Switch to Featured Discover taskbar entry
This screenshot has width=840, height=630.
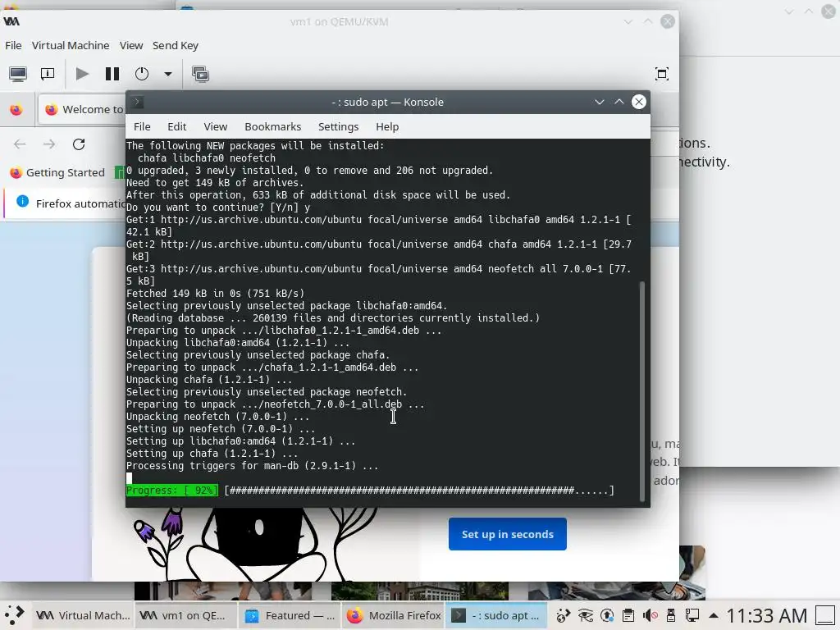tap(289, 615)
